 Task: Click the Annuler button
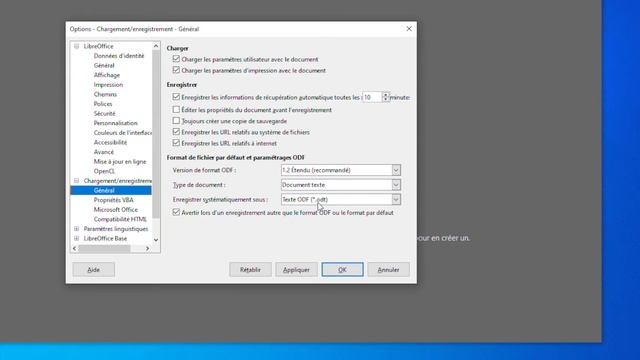coord(388,270)
